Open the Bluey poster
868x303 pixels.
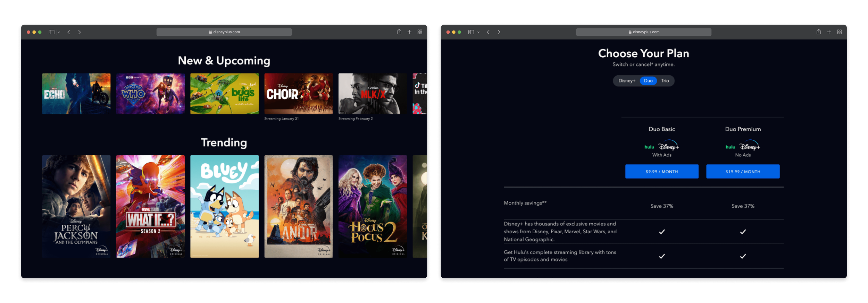(x=225, y=206)
